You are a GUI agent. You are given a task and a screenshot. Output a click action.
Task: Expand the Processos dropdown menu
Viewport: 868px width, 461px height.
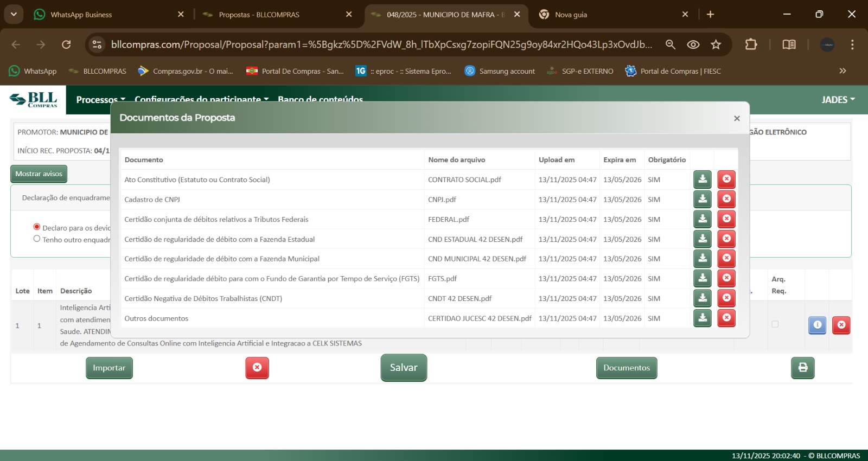click(100, 100)
